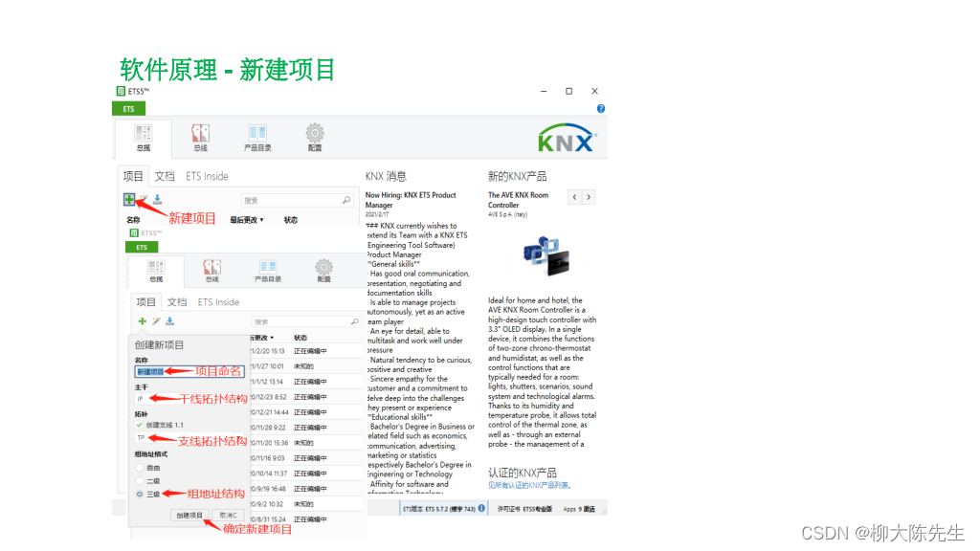The image size is (980, 551).
Task: Open the 产品目录 catalog icon
Action: [256, 135]
